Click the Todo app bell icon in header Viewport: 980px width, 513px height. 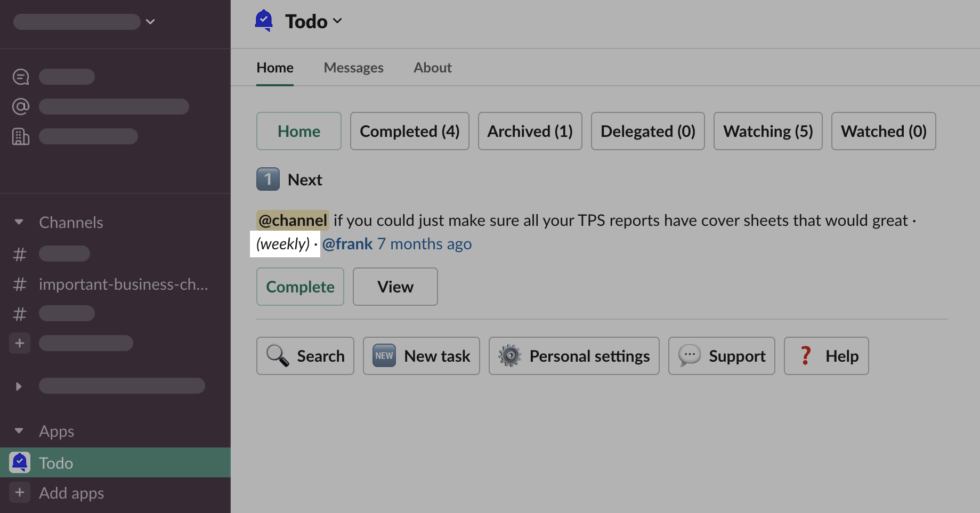264,21
